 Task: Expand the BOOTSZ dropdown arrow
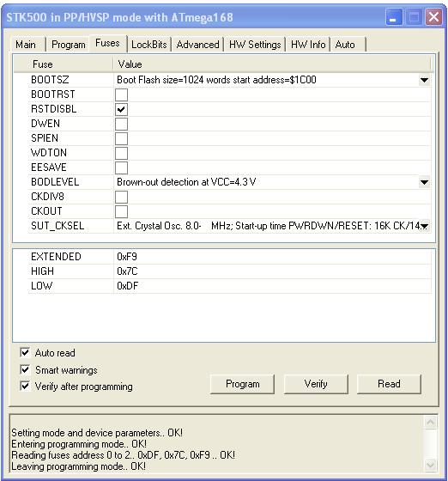click(x=424, y=80)
